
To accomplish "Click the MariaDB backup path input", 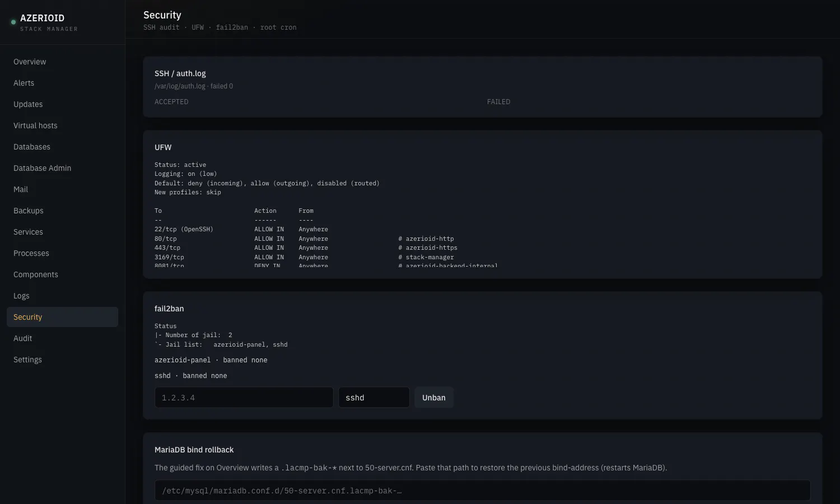I will (x=482, y=491).
